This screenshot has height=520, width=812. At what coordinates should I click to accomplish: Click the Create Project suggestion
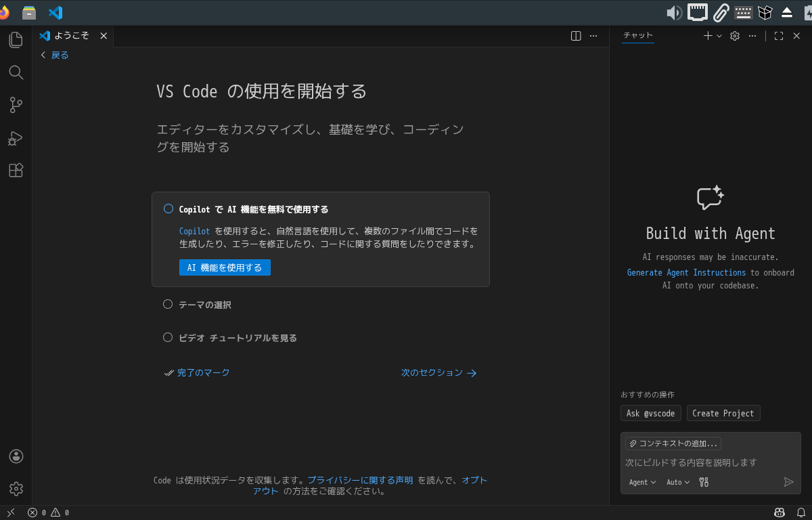(723, 413)
